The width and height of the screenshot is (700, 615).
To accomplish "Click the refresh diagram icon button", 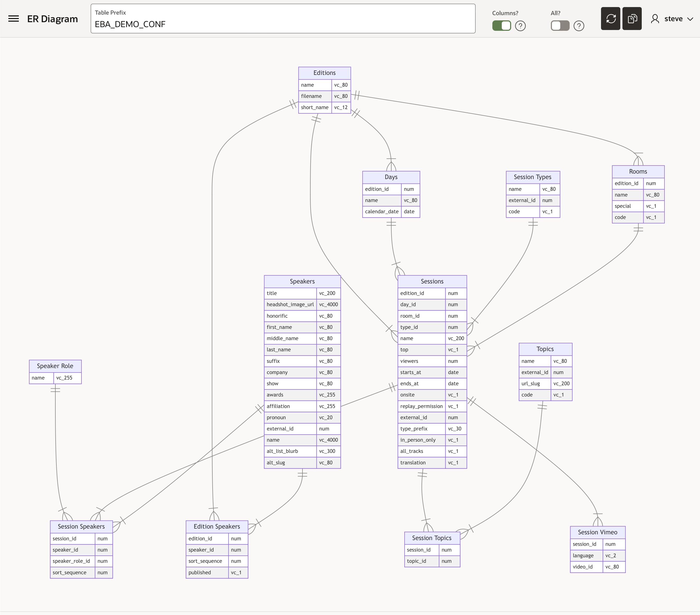I will [x=610, y=19].
